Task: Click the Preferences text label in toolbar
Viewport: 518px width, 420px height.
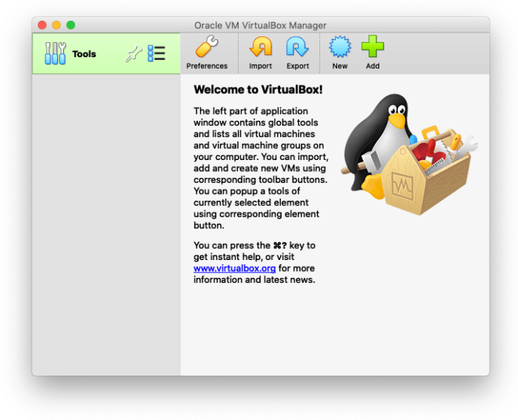Action: tap(207, 66)
